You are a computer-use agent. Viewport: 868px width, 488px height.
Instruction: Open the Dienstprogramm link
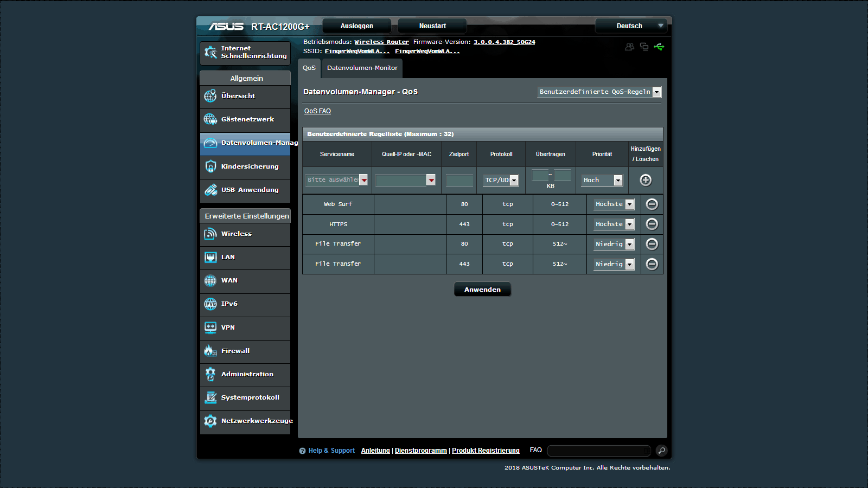pos(421,451)
